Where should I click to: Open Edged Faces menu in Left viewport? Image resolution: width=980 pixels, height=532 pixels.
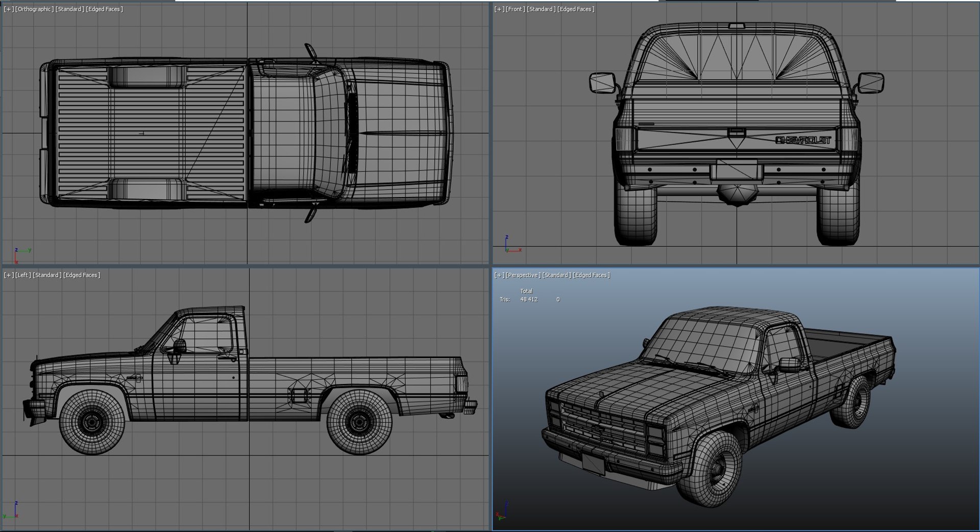tap(82, 275)
